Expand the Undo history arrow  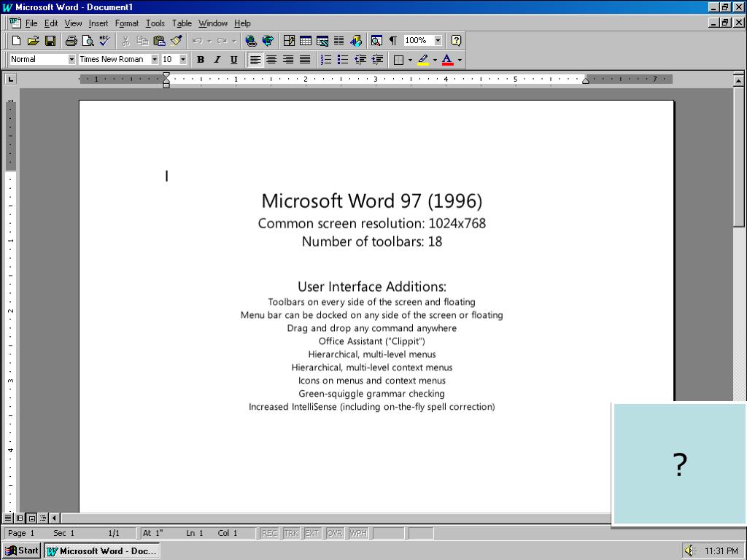(x=209, y=41)
